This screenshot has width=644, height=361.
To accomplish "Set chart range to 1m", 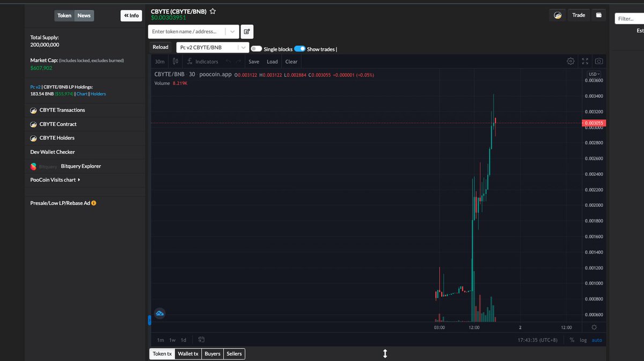I will point(160,340).
